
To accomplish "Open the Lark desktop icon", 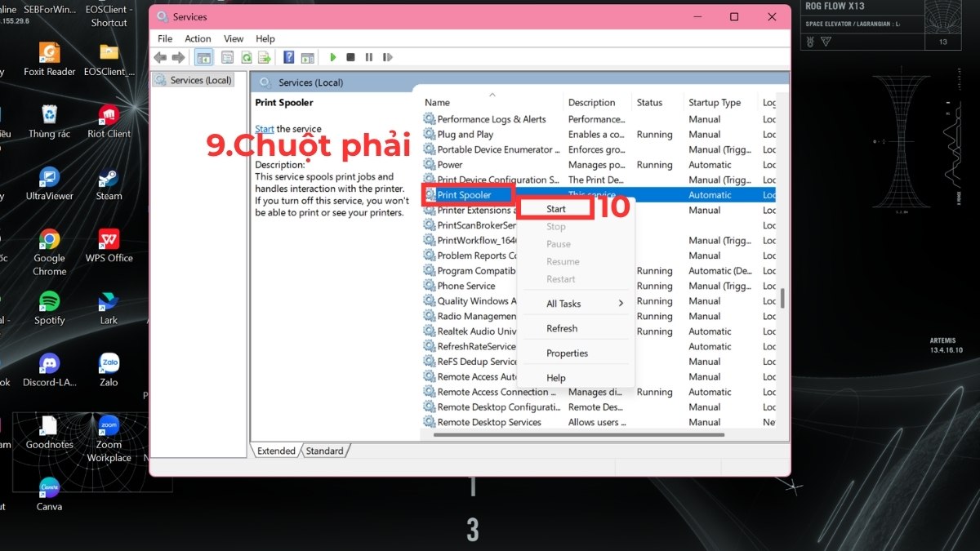I will (x=109, y=308).
